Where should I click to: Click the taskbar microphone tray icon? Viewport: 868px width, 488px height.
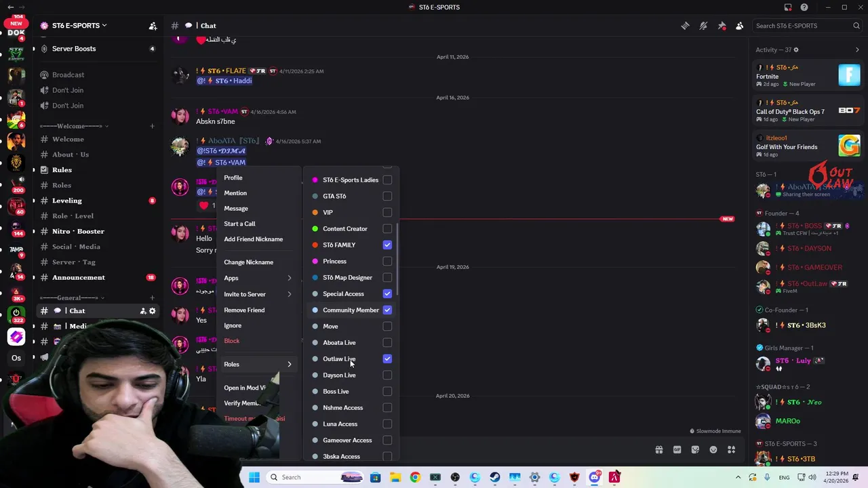tap(767, 477)
